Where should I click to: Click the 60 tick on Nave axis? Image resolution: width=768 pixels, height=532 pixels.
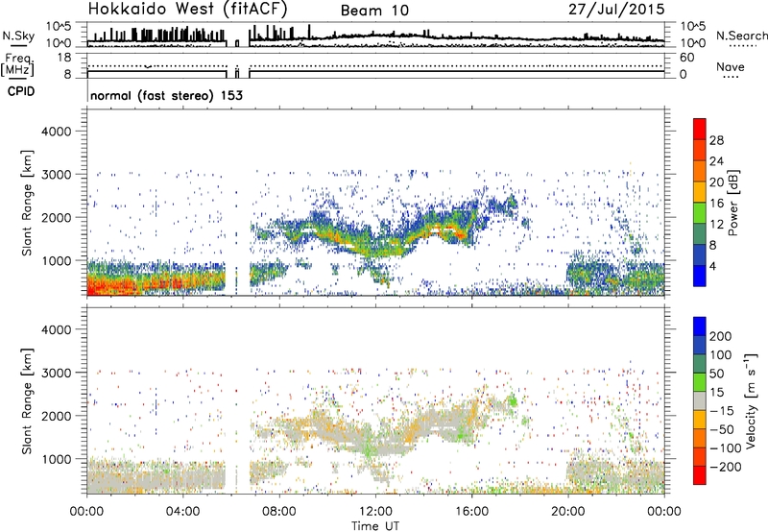[686, 58]
